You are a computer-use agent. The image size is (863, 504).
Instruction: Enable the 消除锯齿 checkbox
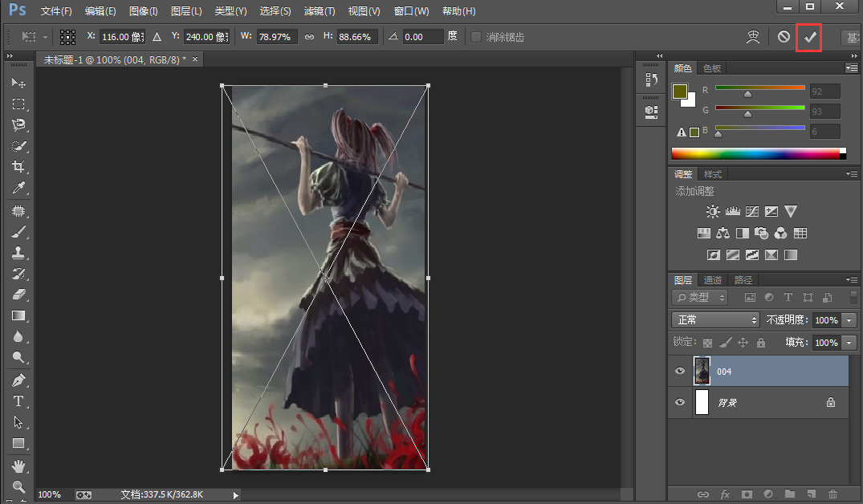tap(476, 37)
